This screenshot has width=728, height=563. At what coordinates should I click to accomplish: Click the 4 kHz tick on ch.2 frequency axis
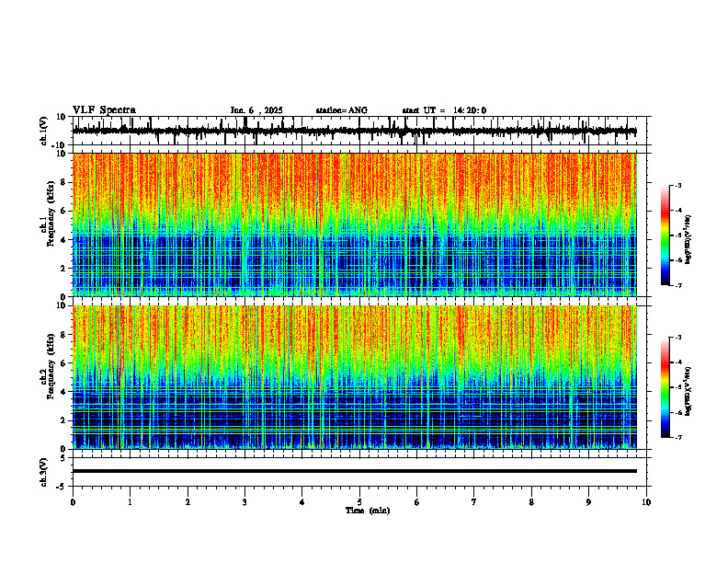tap(63, 392)
